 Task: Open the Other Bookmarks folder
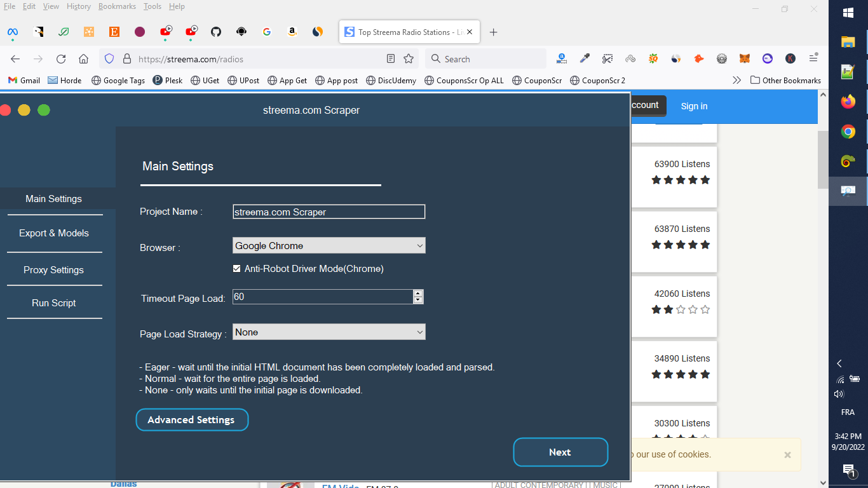785,80
